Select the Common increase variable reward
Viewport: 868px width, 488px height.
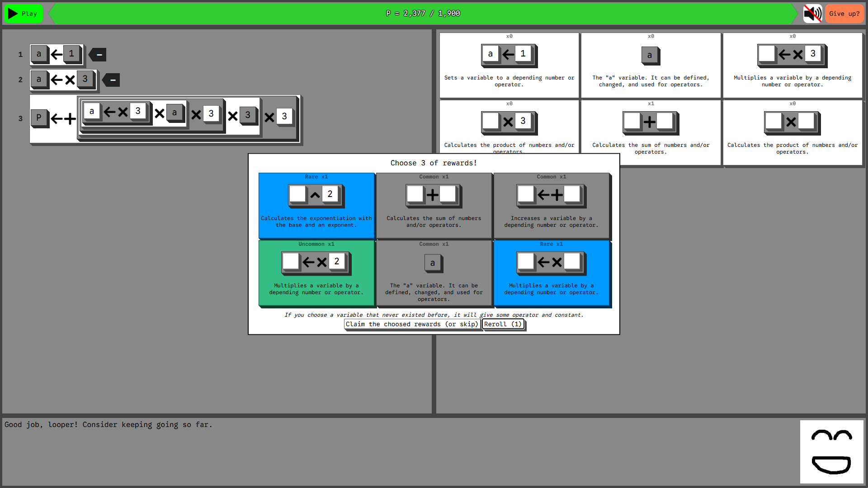tap(551, 206)
